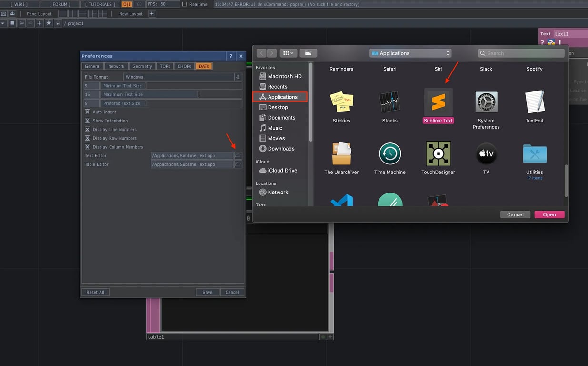This screenshot has height=366, width=588.
Task: Uncheck Display Row Numbers
Action: pyautogui.click(x=87, y=138)
